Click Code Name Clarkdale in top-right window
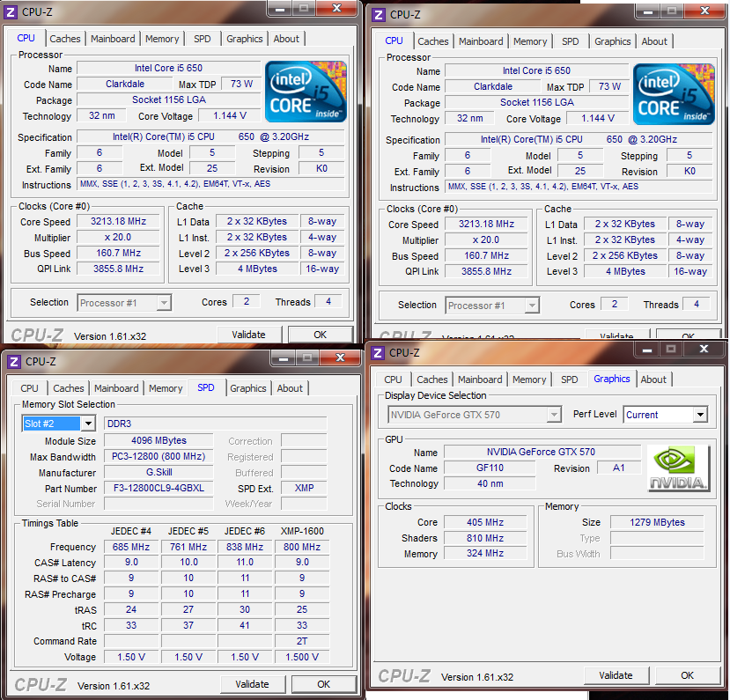This screenshot has height=700, width=730. 493,86
